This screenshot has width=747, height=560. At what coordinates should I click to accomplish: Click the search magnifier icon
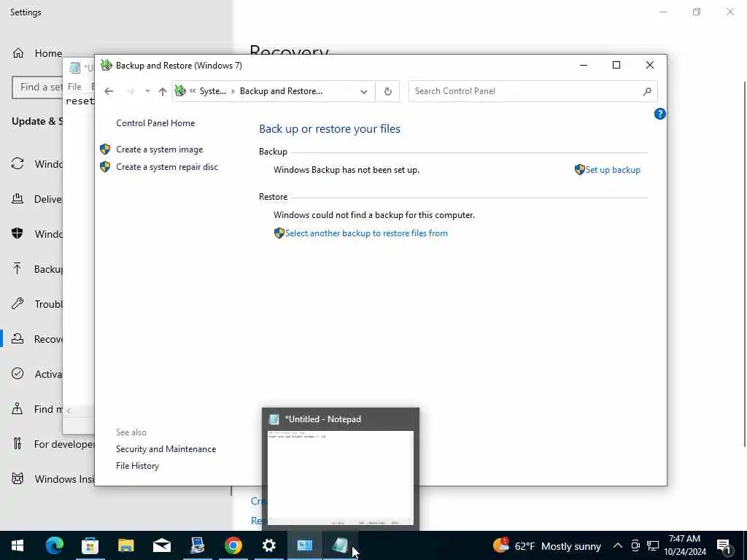pyautogui.click(x=646, y=91)
